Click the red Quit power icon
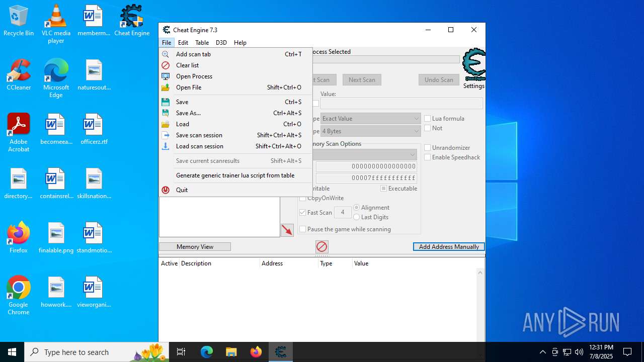The width and height of the screenshot is (644, 362). (x=166, y=190)
